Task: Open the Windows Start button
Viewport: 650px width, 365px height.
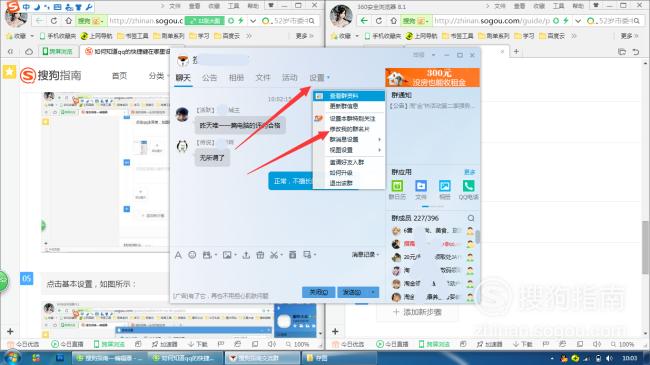Action: click(x=12, y=358)
